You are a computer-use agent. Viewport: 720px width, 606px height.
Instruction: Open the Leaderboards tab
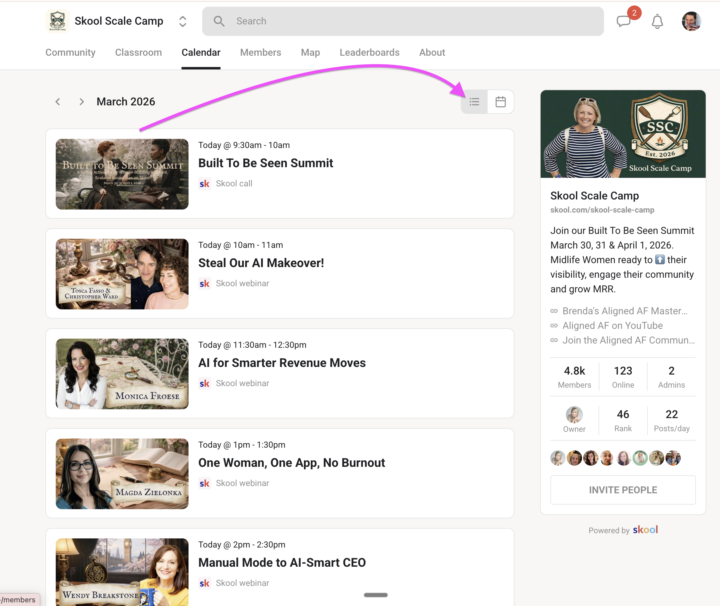tap(369, 52)
